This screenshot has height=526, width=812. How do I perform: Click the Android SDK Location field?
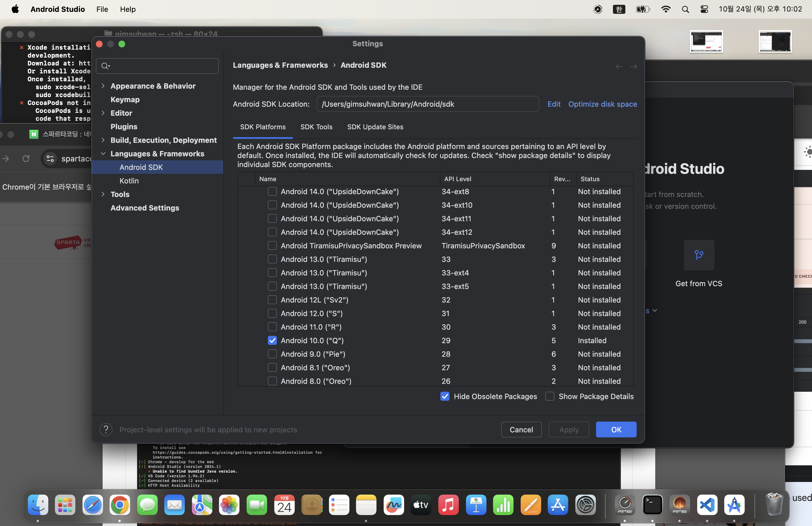(427, 104)
